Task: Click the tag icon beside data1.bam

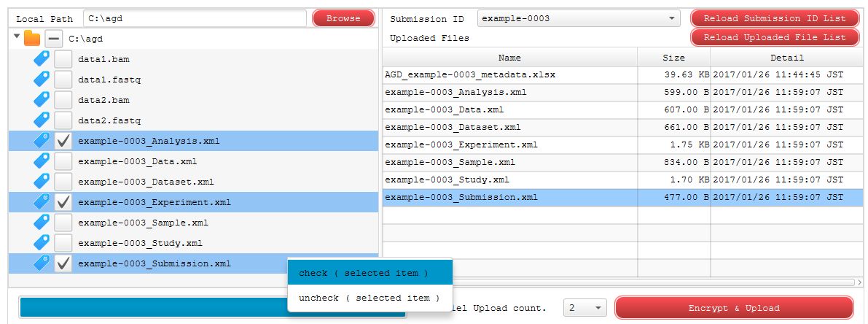Action: pos(42,59)
